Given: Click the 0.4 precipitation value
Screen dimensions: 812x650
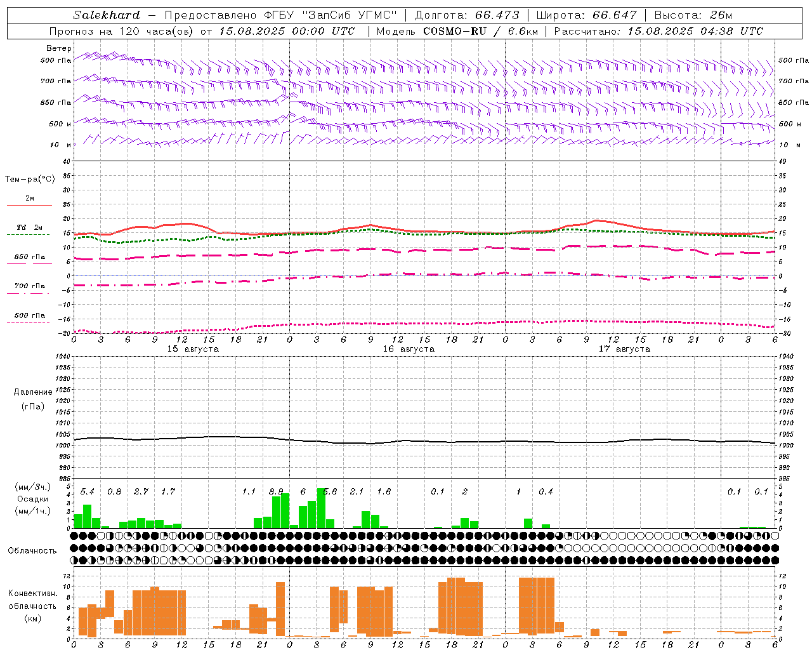Looking at the screenshot, I should tap(546, 492).
